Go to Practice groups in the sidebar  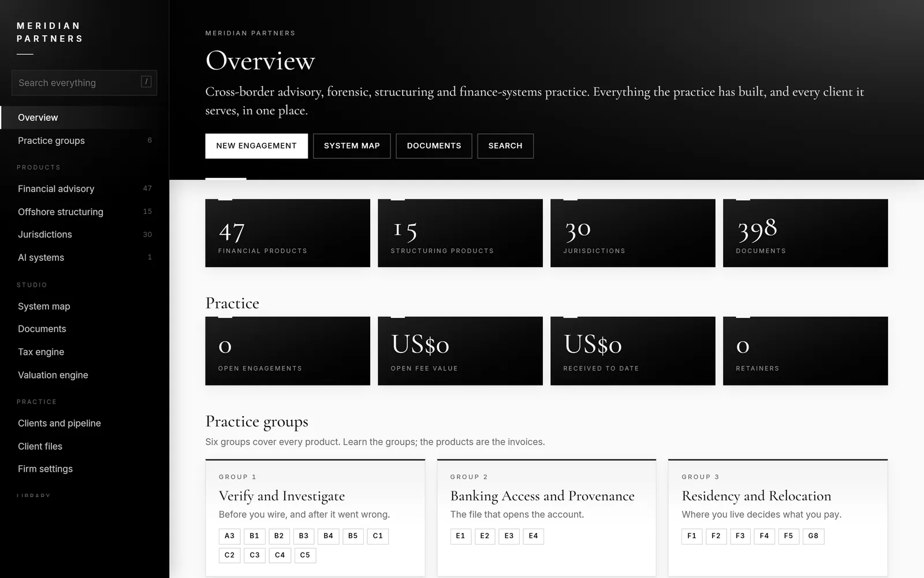(x=84, y=140)
